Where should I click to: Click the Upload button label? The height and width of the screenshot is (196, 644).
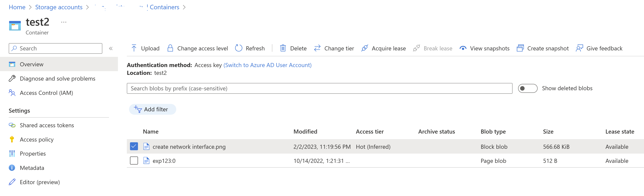pyautogui.click(x=150, y=48)
